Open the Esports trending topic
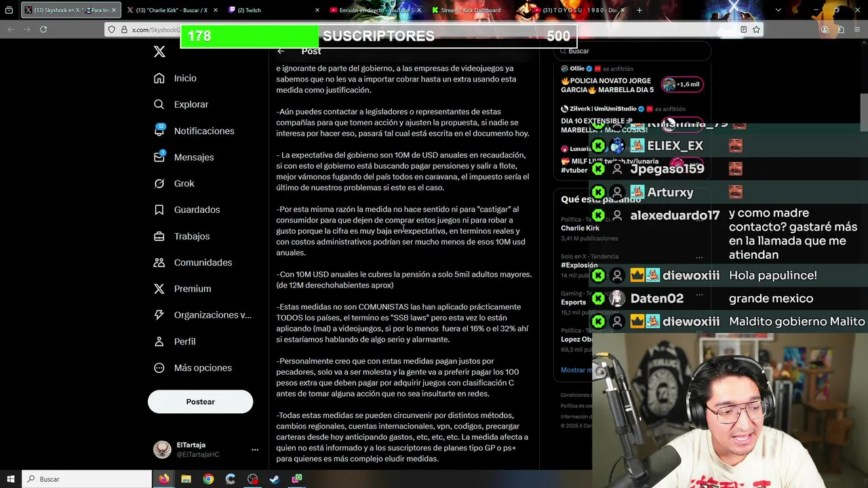This screenshot has height=488, width=868. click(573, 302)
